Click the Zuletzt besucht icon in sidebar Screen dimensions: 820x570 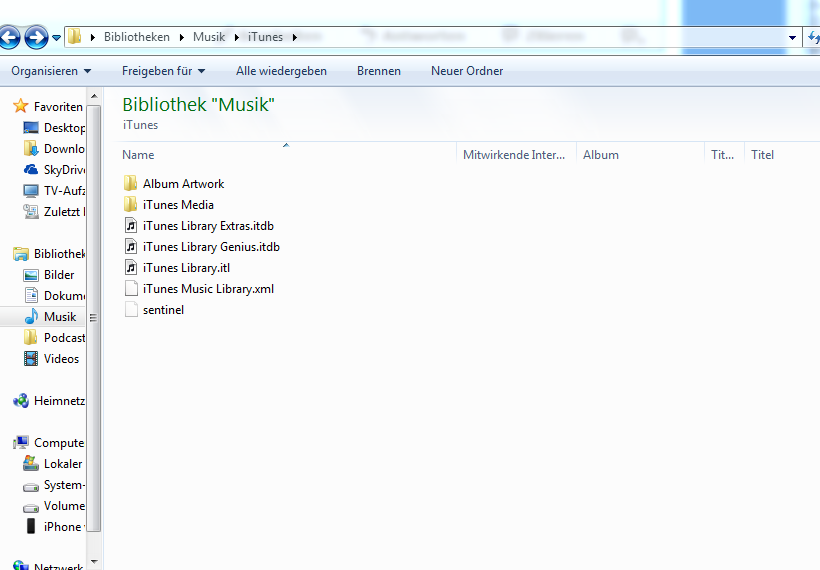[31, 212]
